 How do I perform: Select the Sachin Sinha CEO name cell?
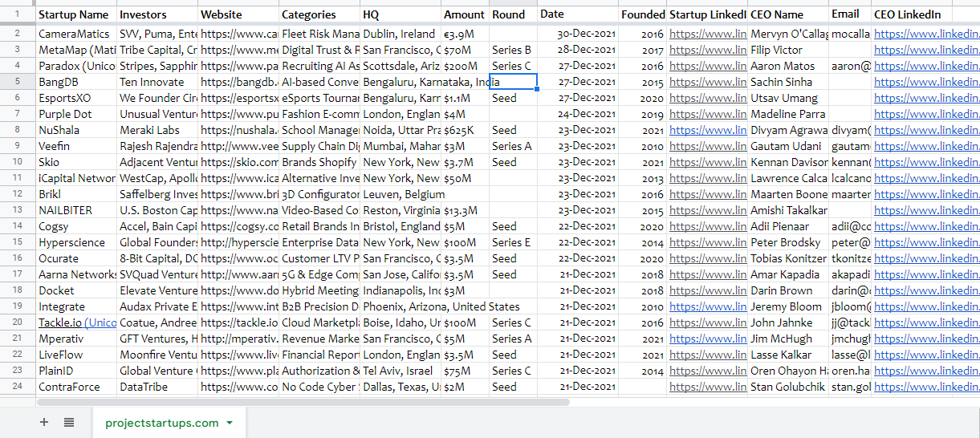tap(788, 82)
